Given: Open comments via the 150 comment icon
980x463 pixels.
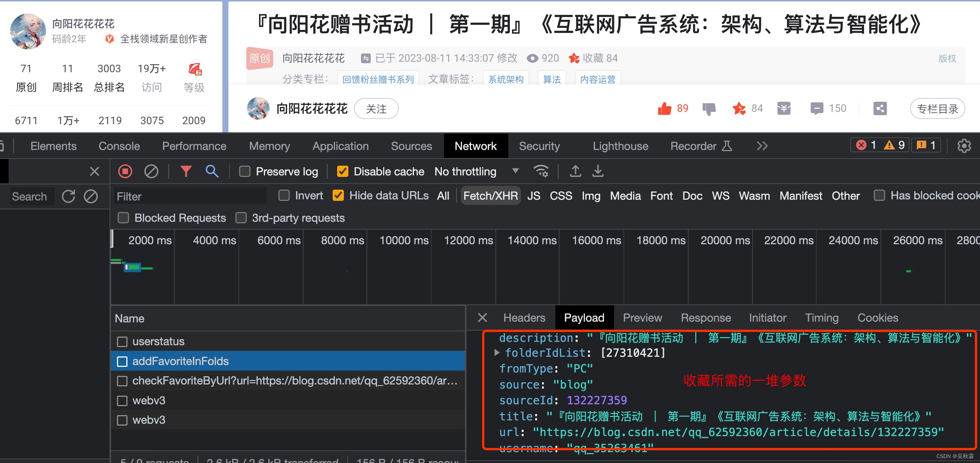Looking at the screenshot, I should (x=816, y=109).
